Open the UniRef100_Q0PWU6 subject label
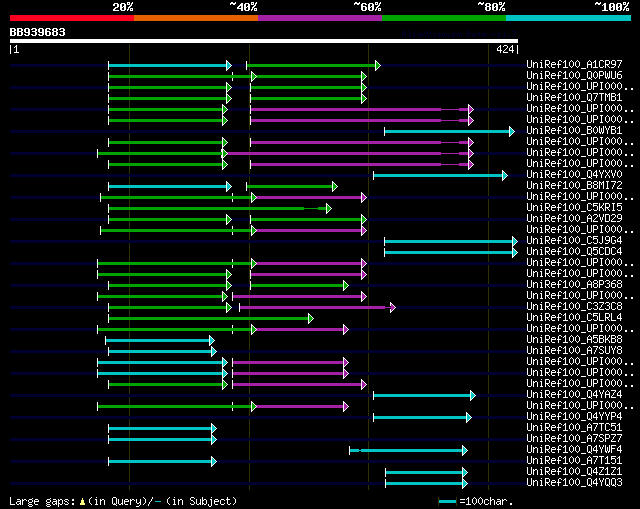Viewport: 640px width, 509px height. (574, 75)
